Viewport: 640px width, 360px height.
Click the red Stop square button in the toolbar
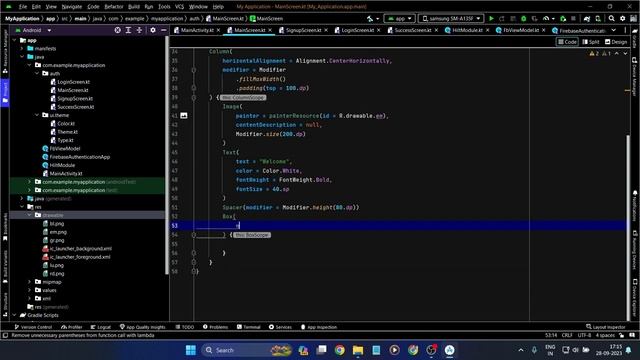[x=573, y=18]
